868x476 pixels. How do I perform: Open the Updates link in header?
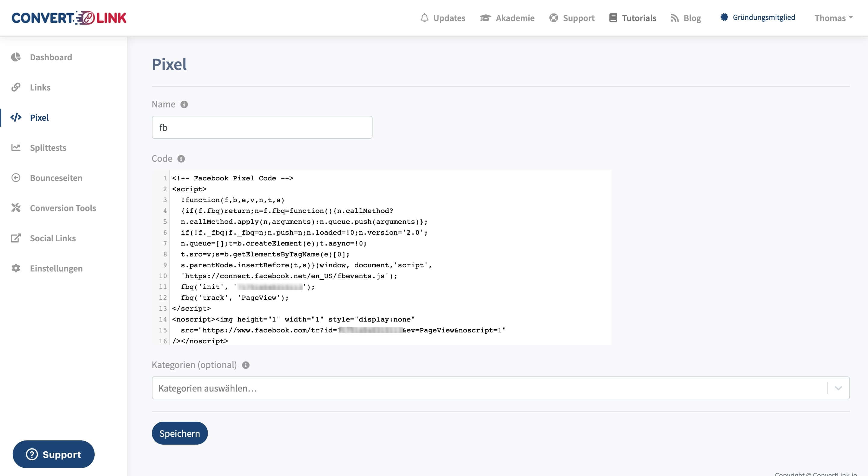(x=443, y=18)
